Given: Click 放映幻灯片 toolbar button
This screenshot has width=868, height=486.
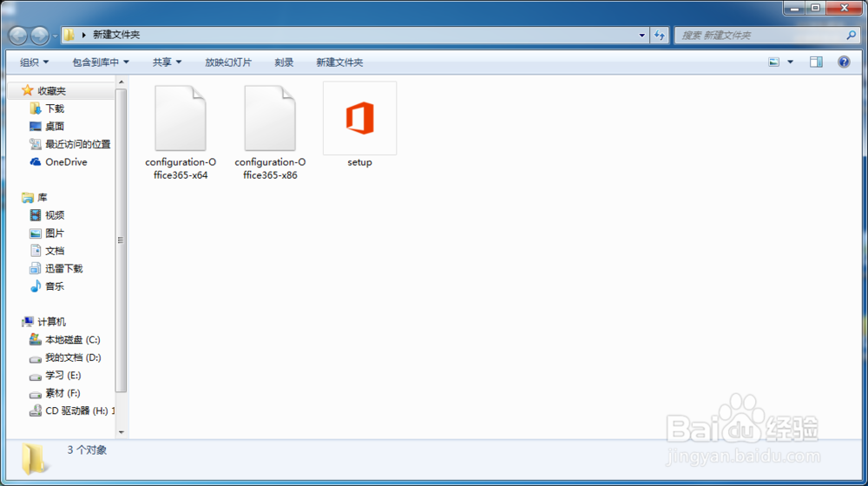Looking at the screenshot, I should click(x=228, y=62).
